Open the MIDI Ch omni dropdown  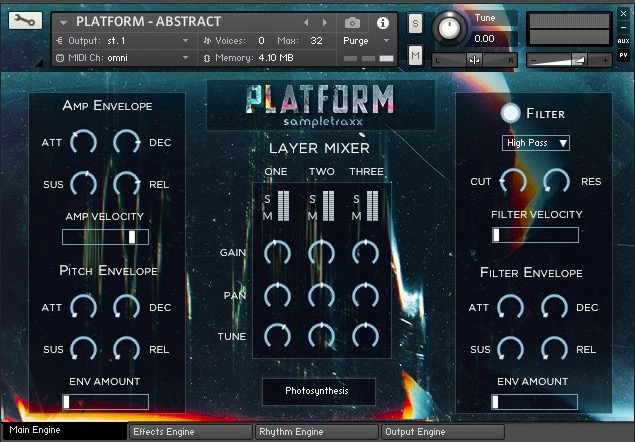(123, 58)
